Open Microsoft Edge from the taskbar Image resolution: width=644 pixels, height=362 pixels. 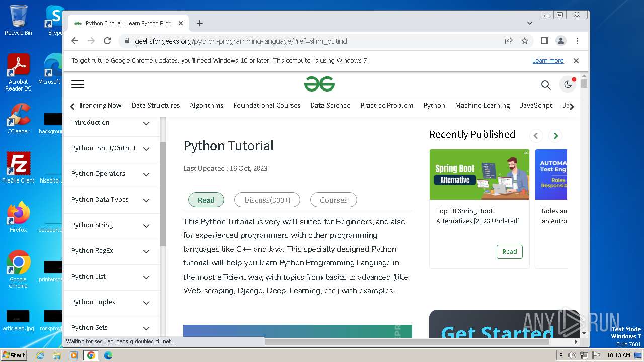pos(108,355)
